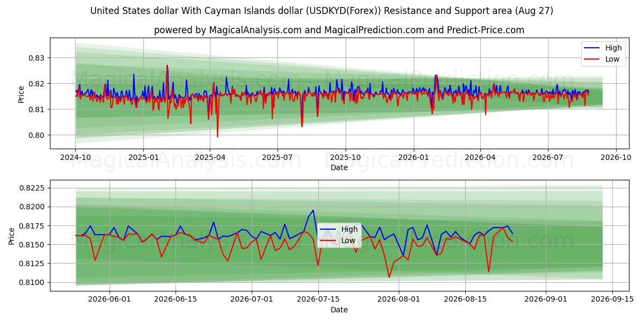
Task: Click the 2026-01 x-axis tick label
Action: pos(414,158)
